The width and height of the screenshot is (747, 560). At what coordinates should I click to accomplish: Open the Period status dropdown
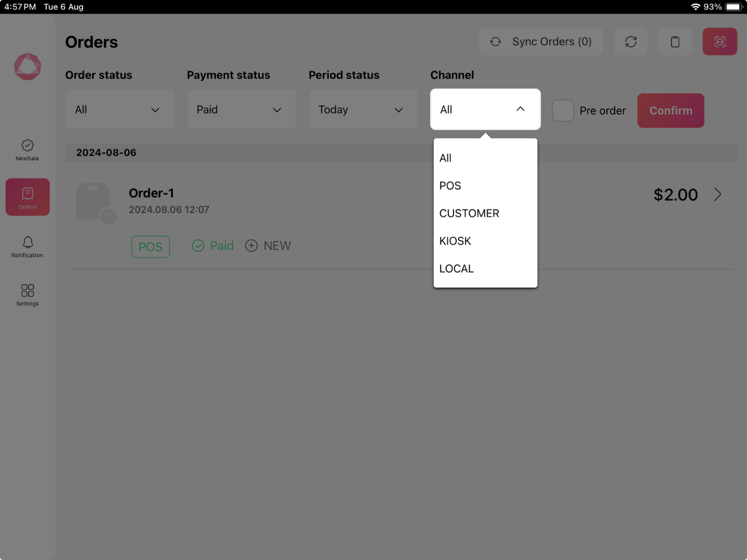pyautogui.click(x=363, y=109)
